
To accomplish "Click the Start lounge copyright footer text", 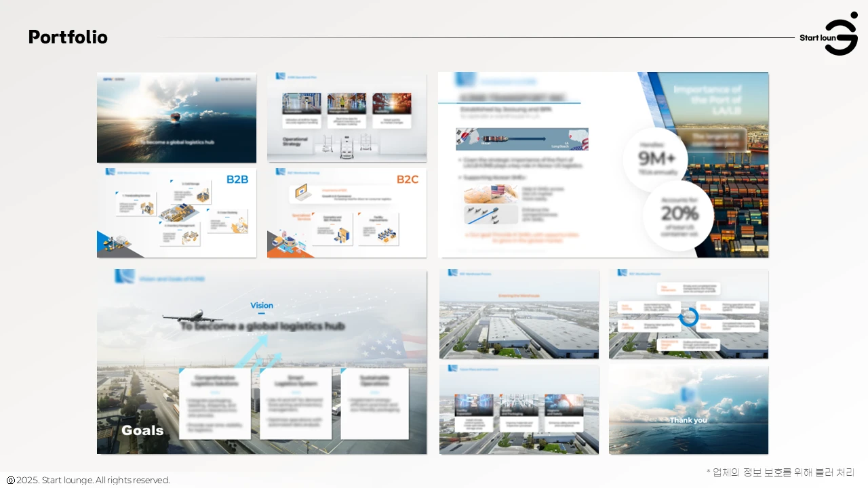I will coord(93,480).
